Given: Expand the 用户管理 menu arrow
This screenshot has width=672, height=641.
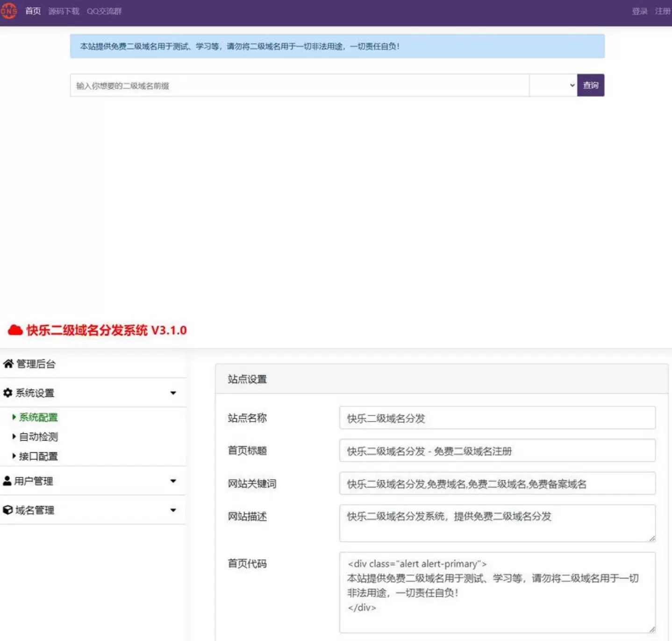Looking at the screenshot, I should tap(173, 481).
